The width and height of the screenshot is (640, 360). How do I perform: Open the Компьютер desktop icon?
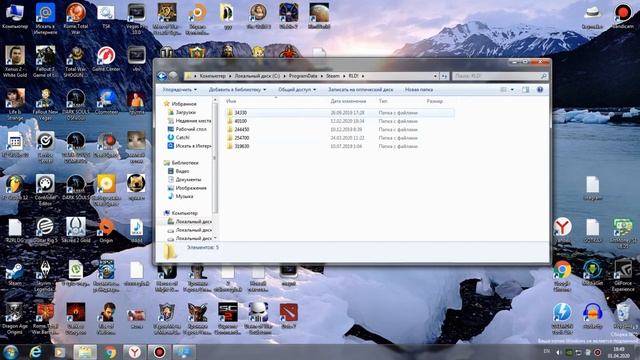point(15,16)
